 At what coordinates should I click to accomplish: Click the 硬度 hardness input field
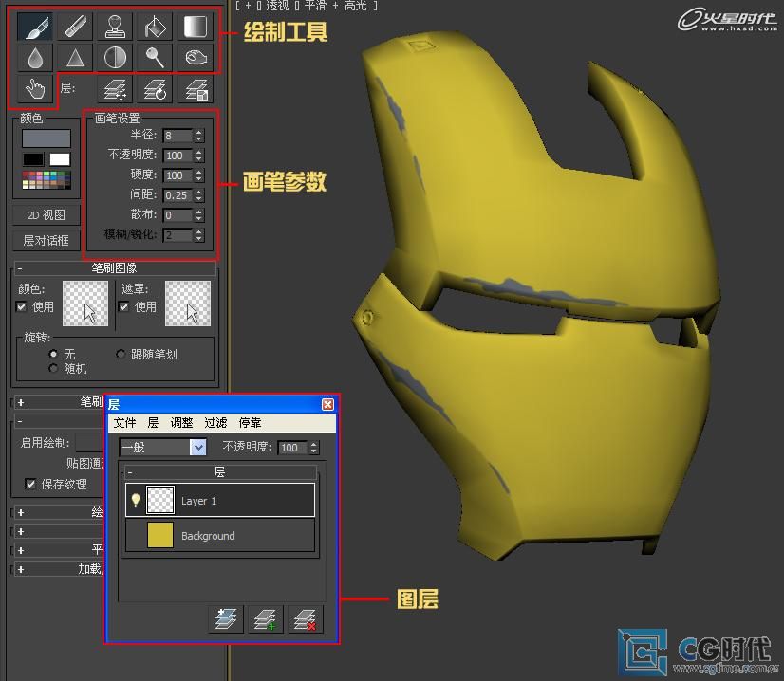pyautogui.click(x=178, y=175)
